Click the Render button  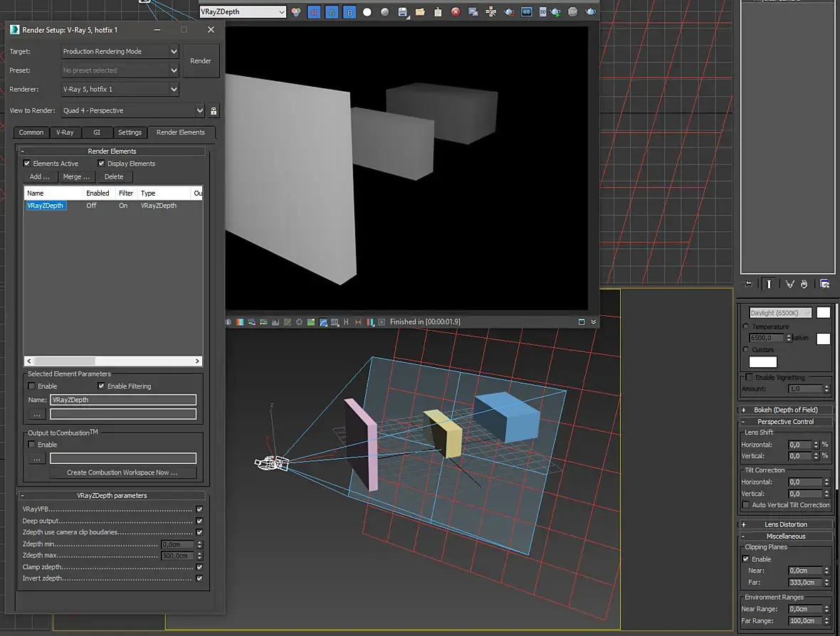click(x=201, y=61)
